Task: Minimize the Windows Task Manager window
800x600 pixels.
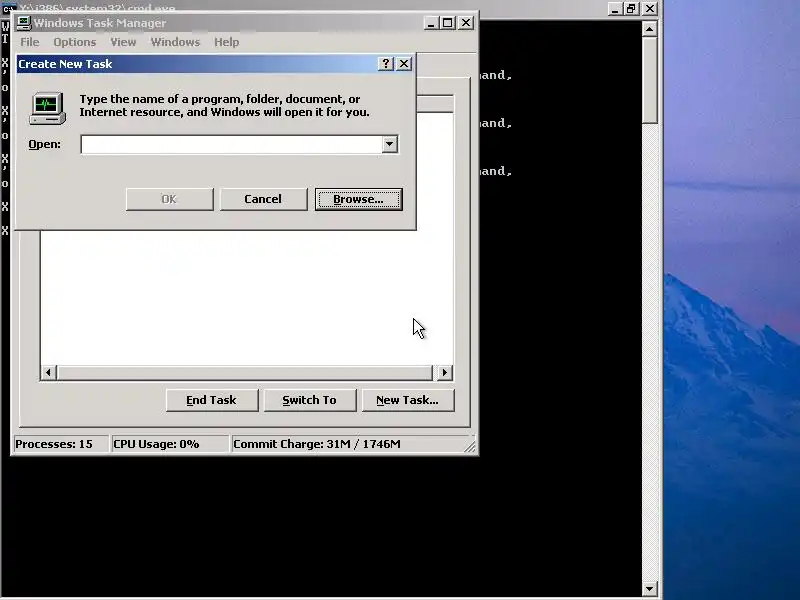Action: coord(431,23)
